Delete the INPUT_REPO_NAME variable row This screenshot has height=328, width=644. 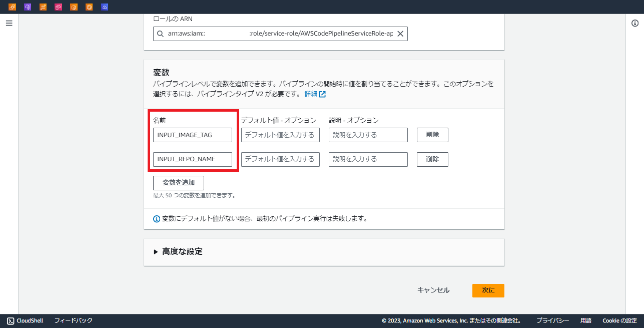click(432, 159)
